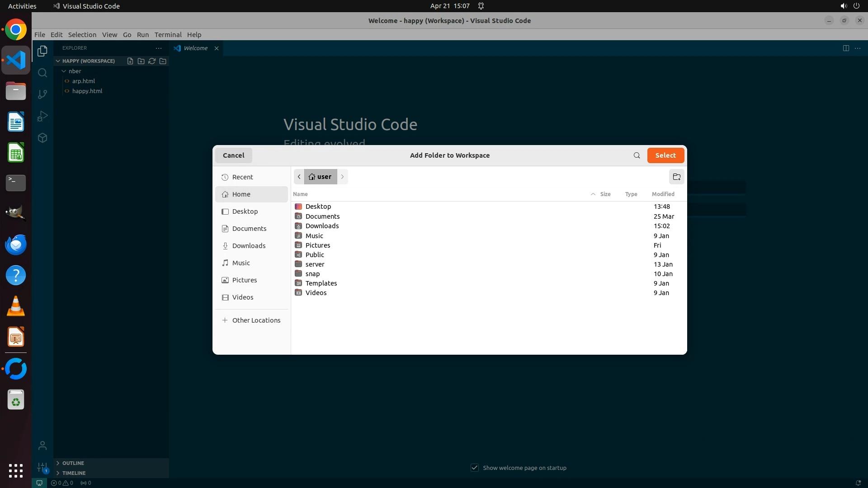Toggle Show welcome page on startup checkbox
The width and height of the screenshot is (868, 488).
coord(475,468)
